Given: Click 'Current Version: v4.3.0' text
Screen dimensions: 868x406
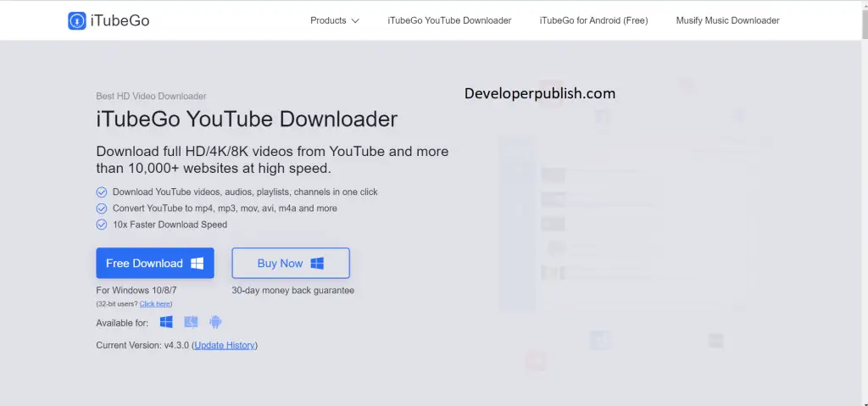Looking at the screenshot, I should coord(144,345).
